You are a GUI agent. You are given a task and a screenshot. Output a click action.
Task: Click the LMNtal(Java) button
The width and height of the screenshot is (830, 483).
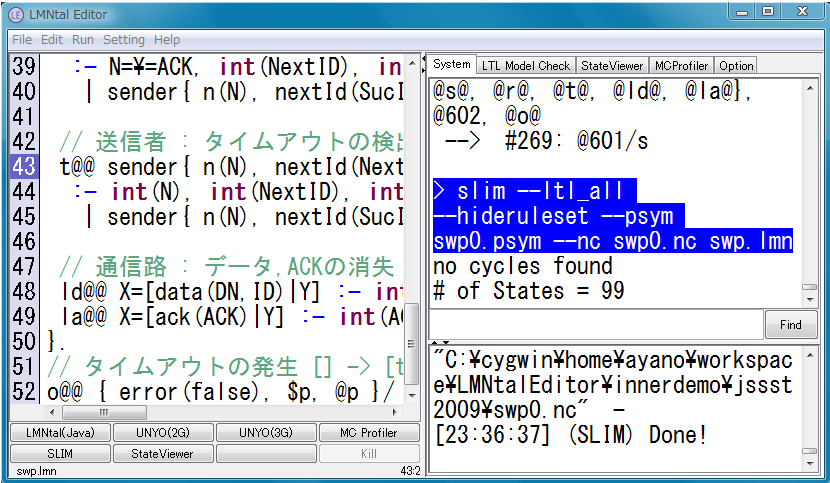pyautogui.click(x=59, y=433)
